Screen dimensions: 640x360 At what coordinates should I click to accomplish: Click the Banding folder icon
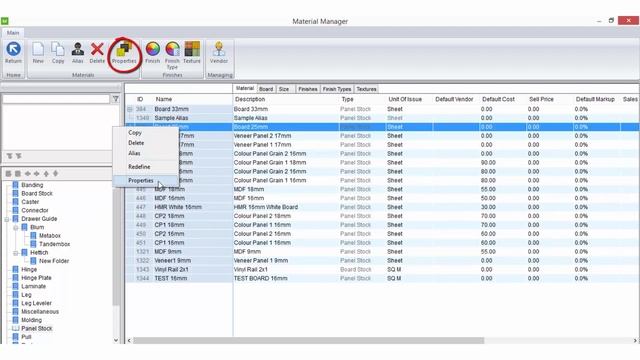coord(16,185)
